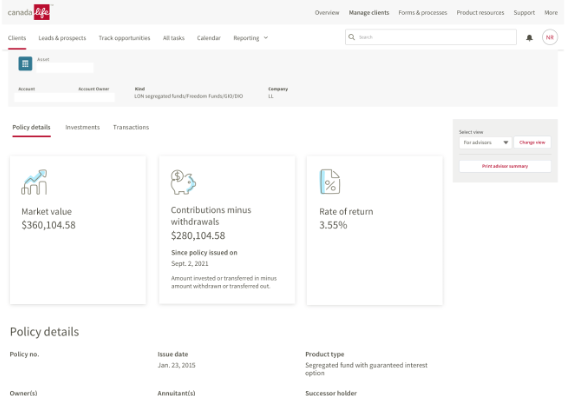The width and height of the screenshot is (567, 396).
Task: Click the Issue date Jan. 23, 2015
Action: (176, 365)
